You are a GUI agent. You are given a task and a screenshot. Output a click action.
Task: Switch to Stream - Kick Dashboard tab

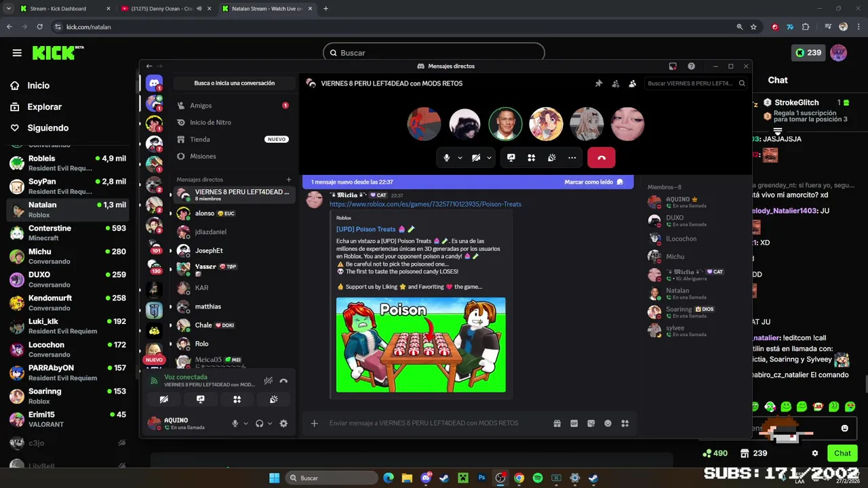63,9
